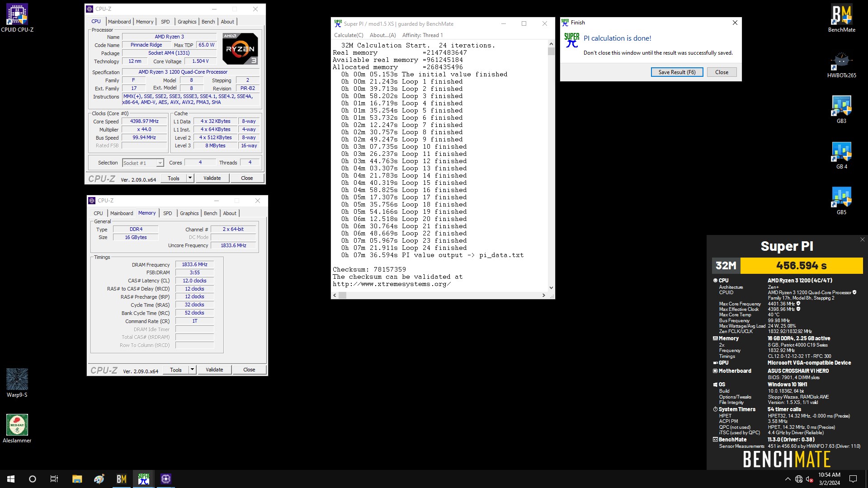
Task: Click the Checksum: 78157359 line
Action: [369, 270]
